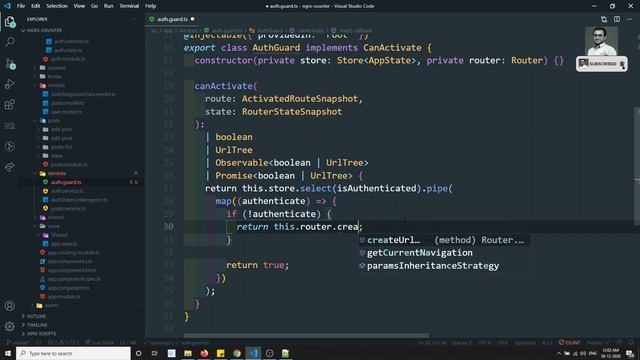The width and height of the screenshot is (640, 360).
Task: Click the editor horizontal scrollbar
Action: (x=306, y=336)
